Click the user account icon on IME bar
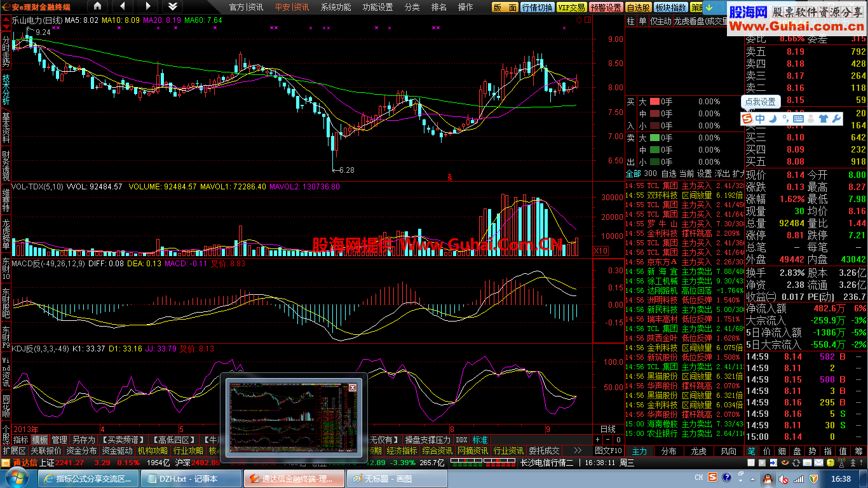Viewport: 868px width, 488px height. coord(811,118)
